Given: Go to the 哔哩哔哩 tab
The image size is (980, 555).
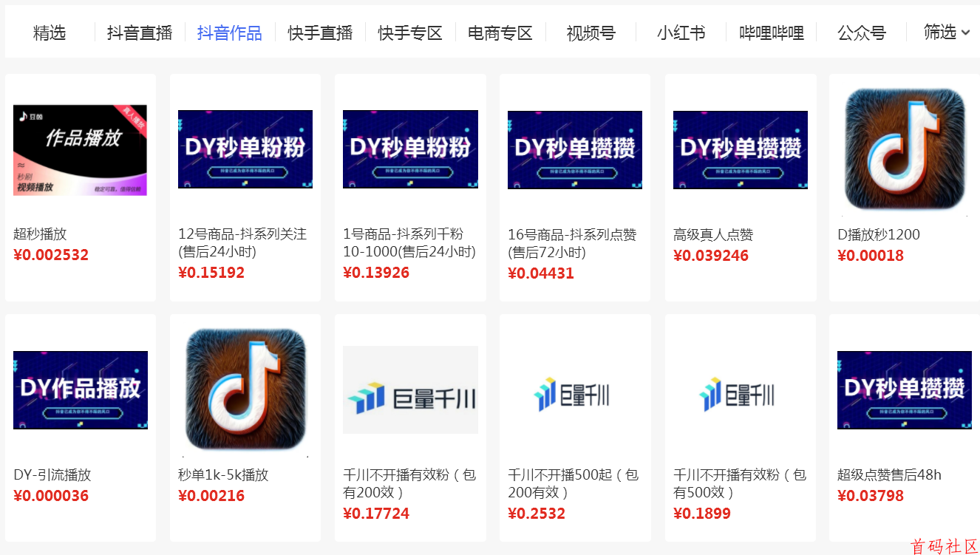Looking at the screenshot, I should coord(771,33).
